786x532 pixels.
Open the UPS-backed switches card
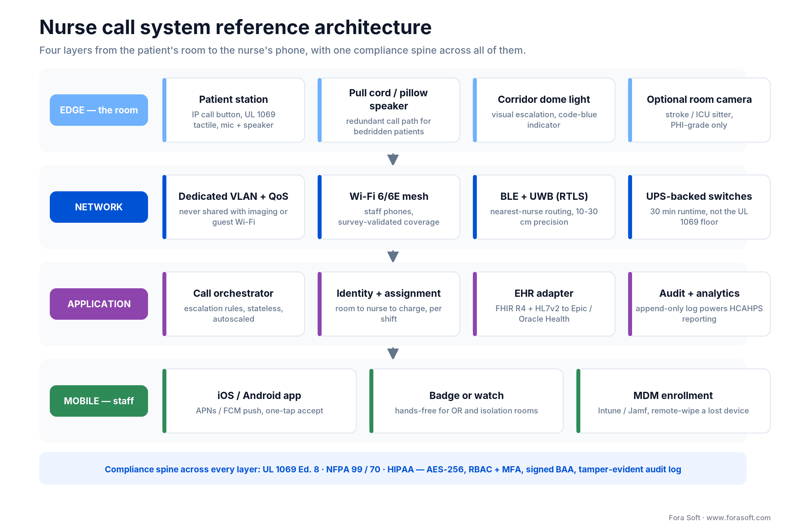(x=699, y=207)
